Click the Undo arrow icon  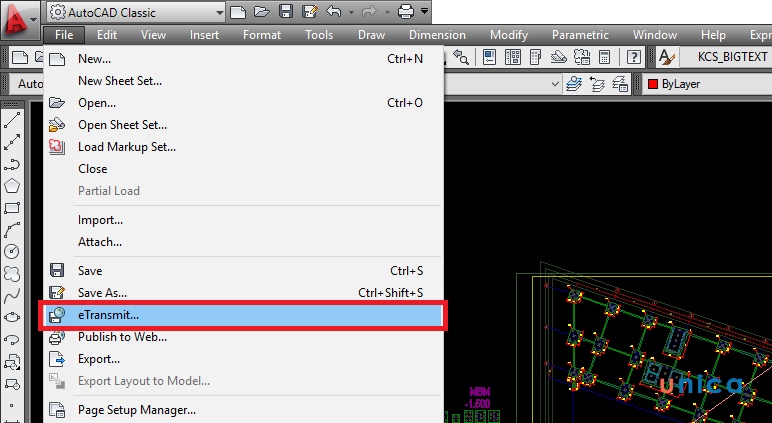pos(334,11)
